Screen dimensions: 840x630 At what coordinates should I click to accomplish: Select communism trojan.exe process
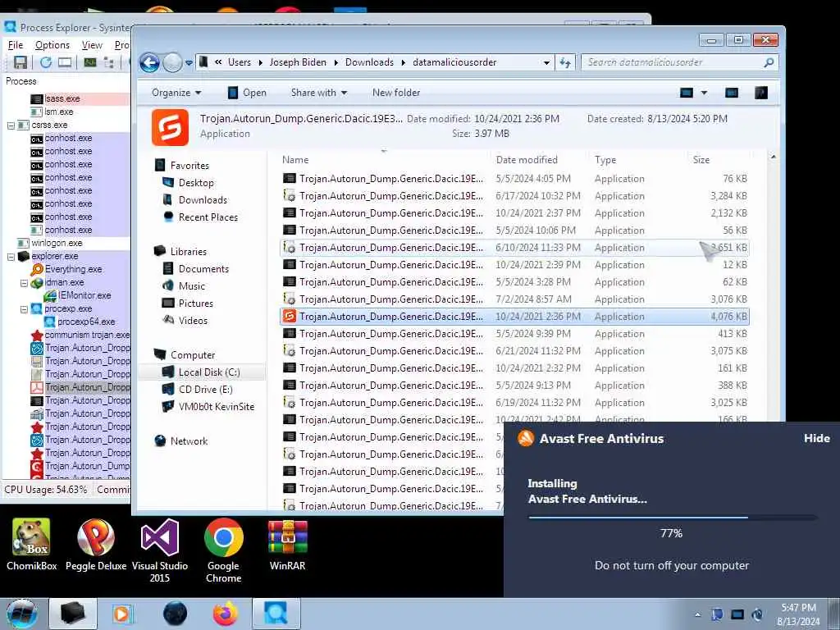tap(87, 335)
